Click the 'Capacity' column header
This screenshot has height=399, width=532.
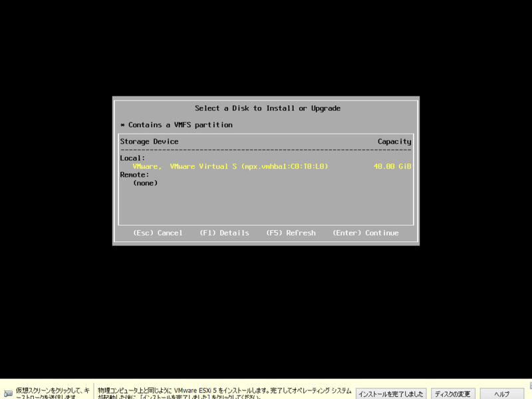(x=394, y=142)
